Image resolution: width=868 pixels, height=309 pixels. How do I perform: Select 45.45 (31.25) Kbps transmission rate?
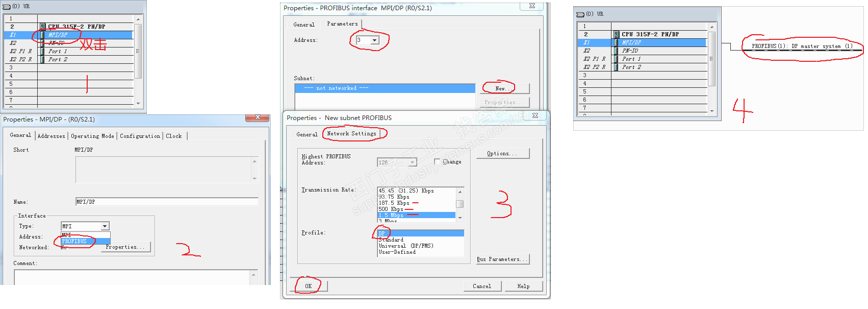tap(416, 191)
